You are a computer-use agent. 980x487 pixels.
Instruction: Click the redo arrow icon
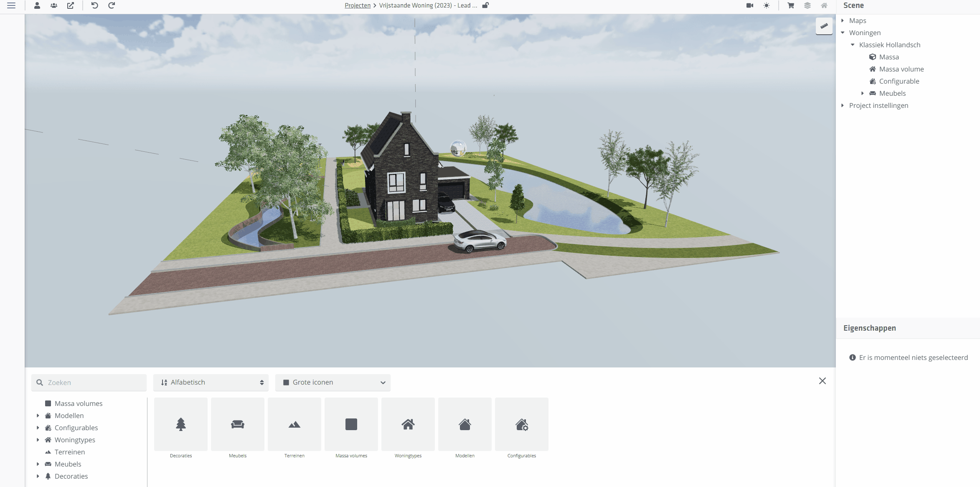point(112,5)
